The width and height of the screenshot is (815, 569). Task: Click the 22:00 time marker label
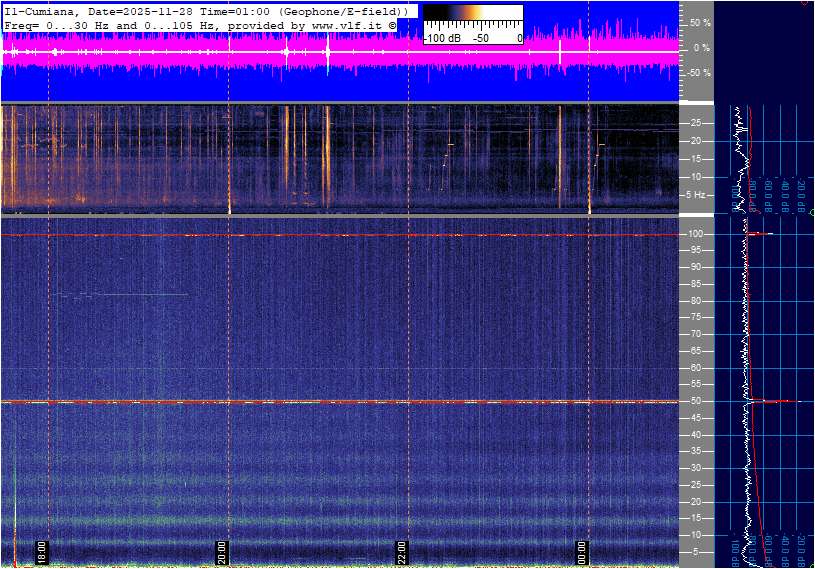tap(402, 552)
